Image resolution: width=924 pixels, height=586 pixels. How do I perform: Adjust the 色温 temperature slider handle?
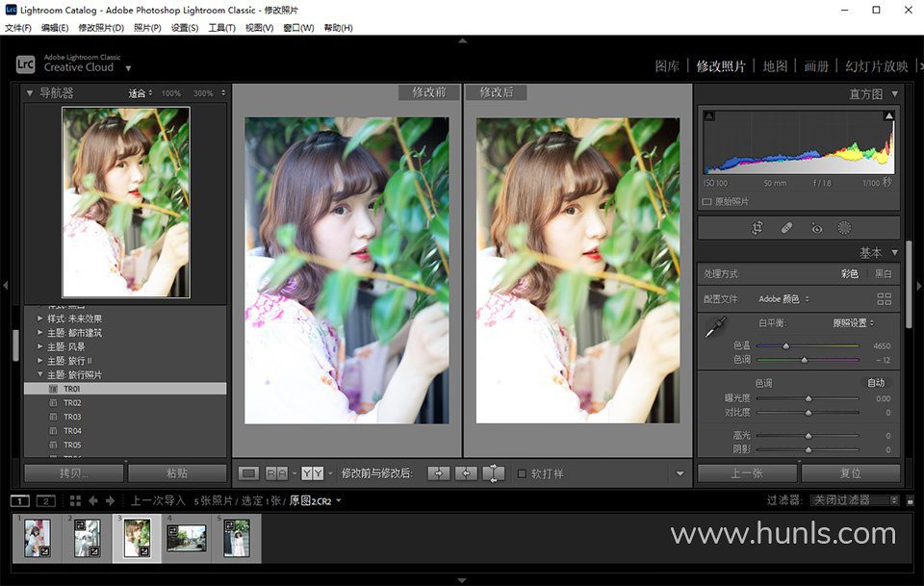point(785,346)
